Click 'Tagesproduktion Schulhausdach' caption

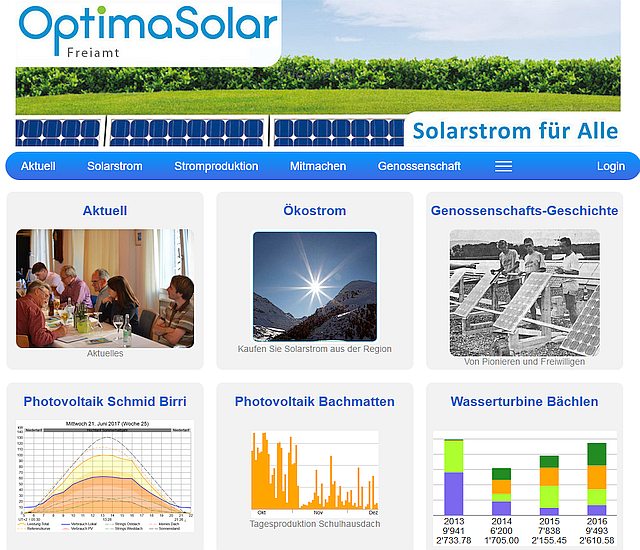pyautogui.click(x=315, y=524)
